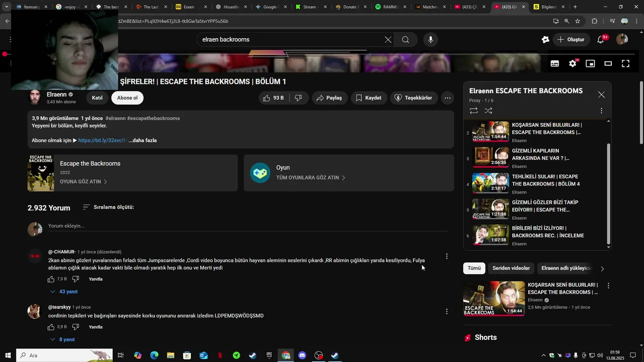644x362 pixels.
Task: Join the channel with Katıl button
Action: 97,98
